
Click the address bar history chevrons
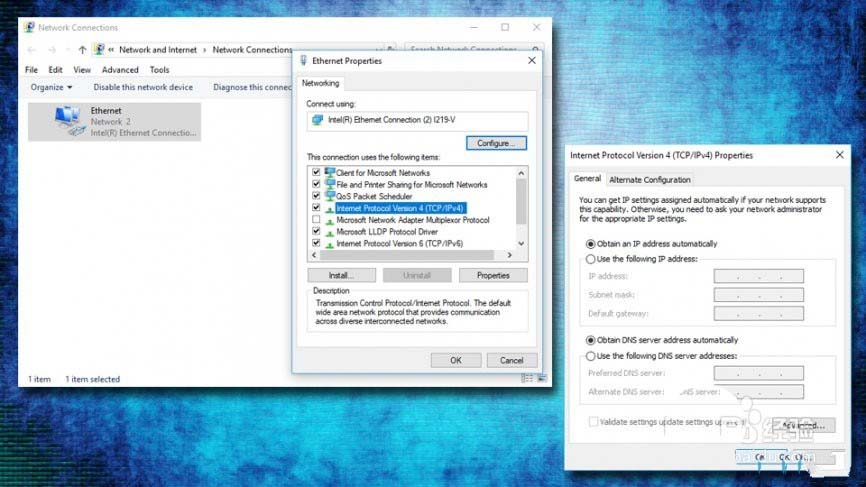click(x=111, y=50)
